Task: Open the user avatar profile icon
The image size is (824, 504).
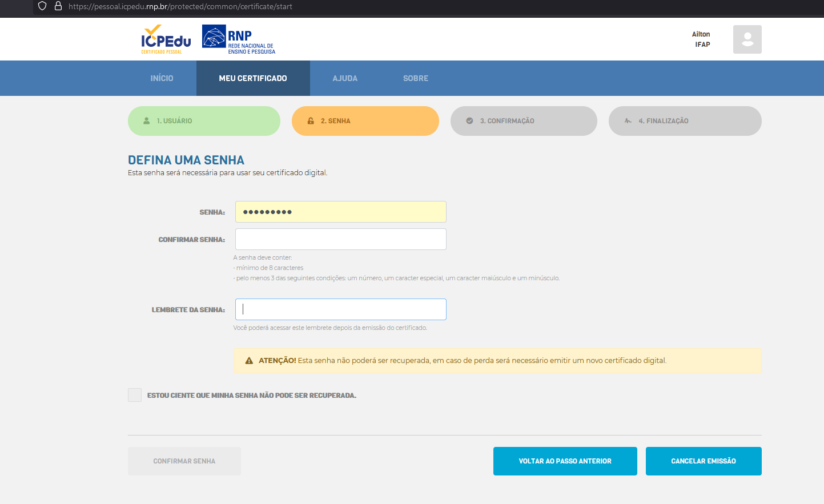Action: coord(747,39)
